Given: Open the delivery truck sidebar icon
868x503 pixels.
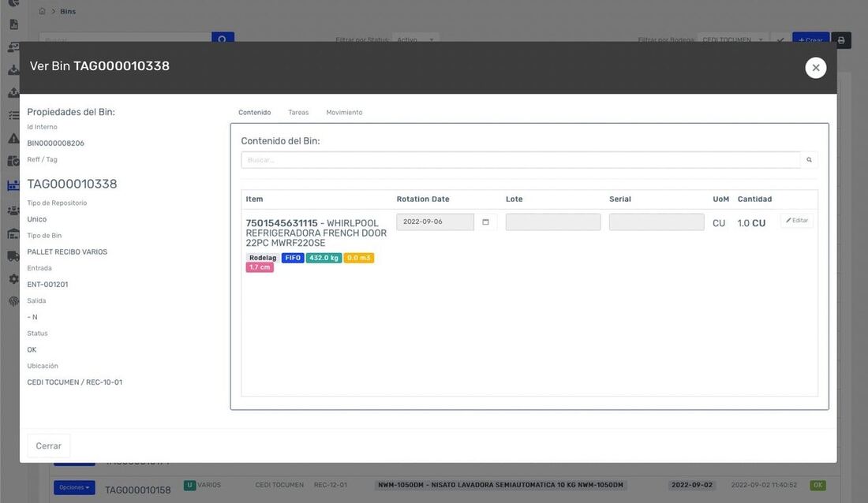Looking at the screenshot, I should click(x=14, y=255).
